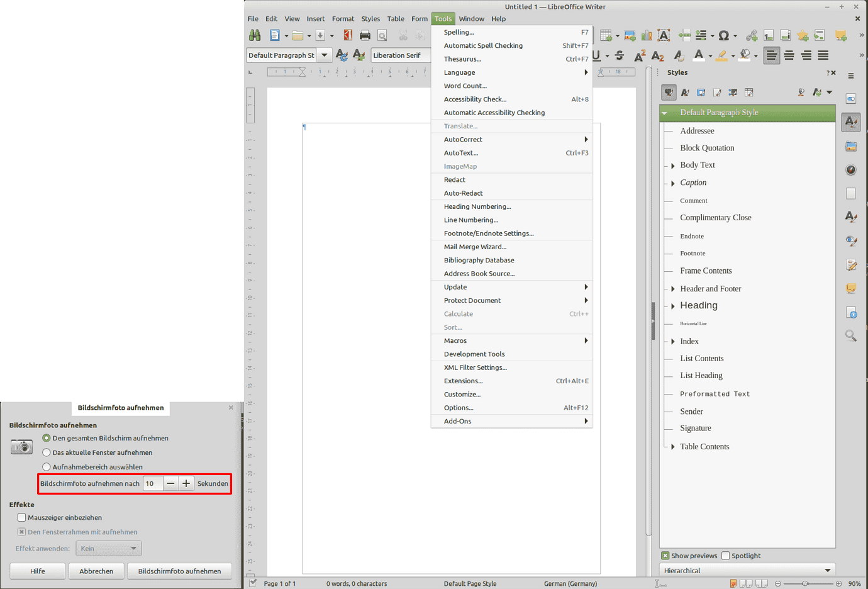Enable the Mauszeiger einbeziehen checkbox

22,517
